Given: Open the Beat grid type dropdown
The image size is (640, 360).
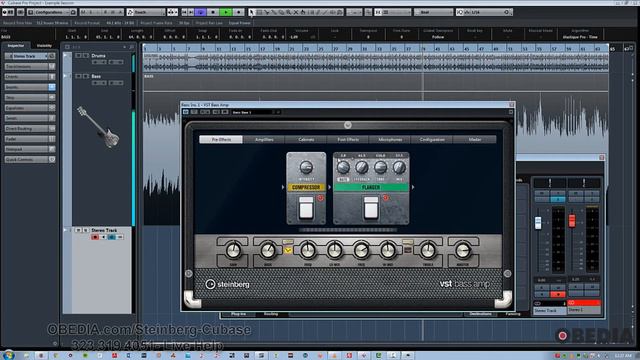Looking at the screenshot, I should pyautogui.click(x=434, y=12).
